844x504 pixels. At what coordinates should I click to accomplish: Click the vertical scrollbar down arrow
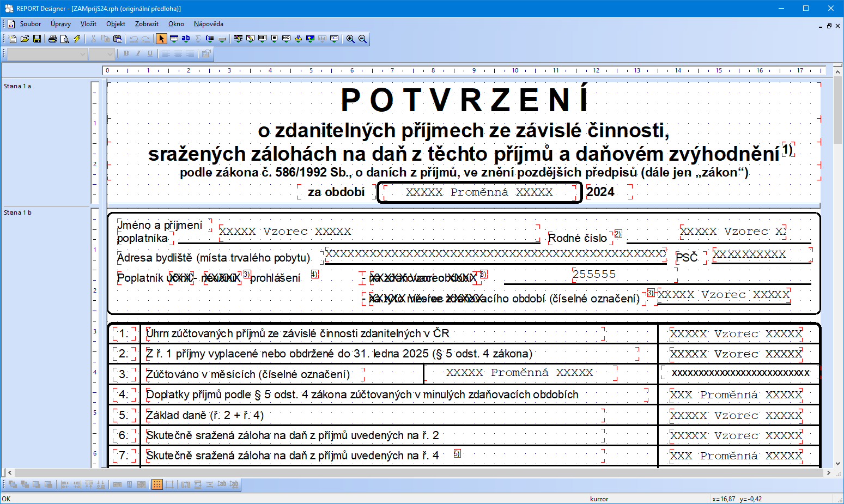click(838, 464)
